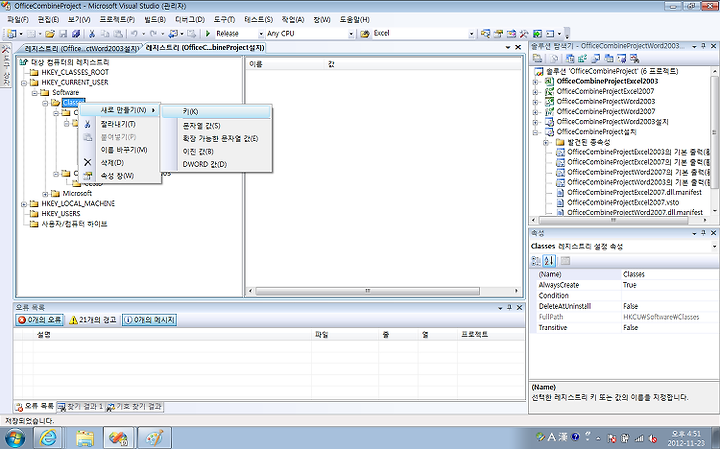Select the HKEY_CLASSES_ROOT registry key
The height and width of the screenshot is (449, 720).
tap(75, 73)
